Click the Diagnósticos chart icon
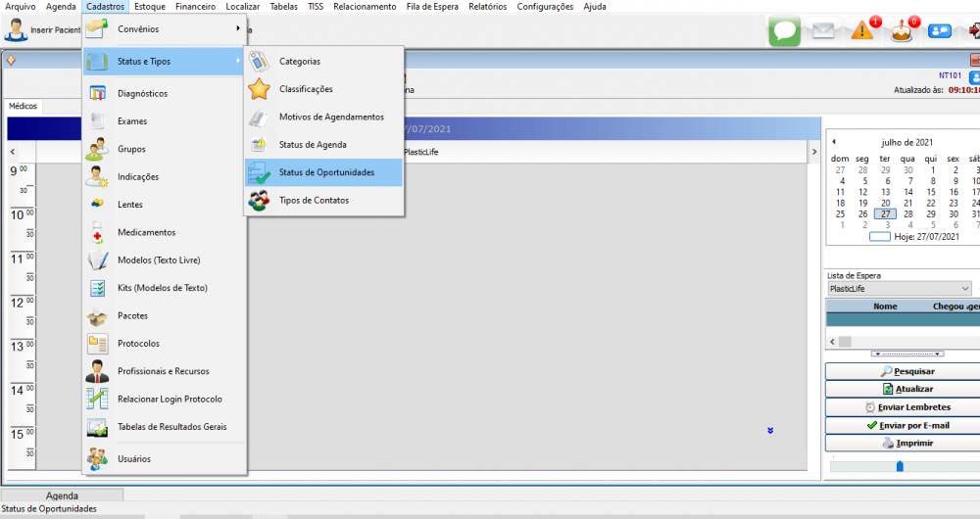This screenshot has height=519, width=980. point(97,94)
